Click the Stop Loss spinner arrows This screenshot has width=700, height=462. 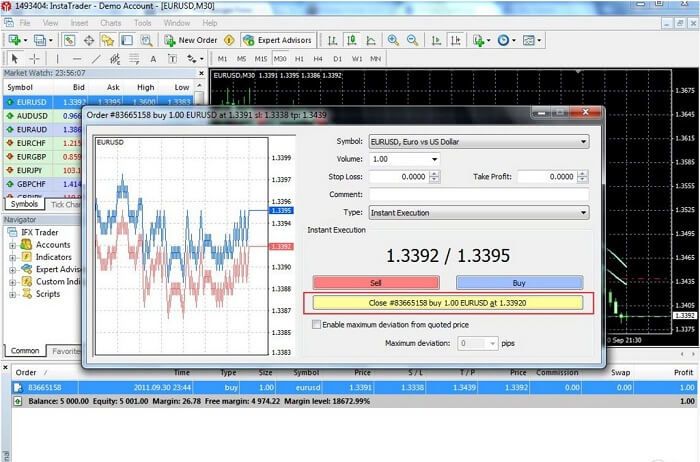tap(434, 177)
